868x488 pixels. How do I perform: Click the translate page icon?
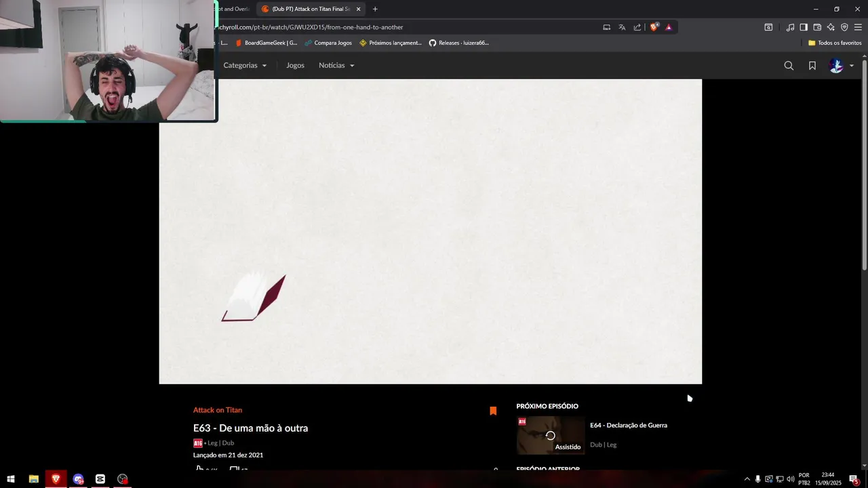[x=622, y=27]
